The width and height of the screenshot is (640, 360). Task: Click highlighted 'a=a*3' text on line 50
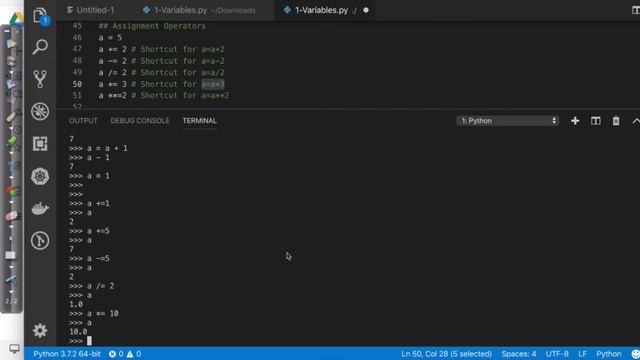tap(213, 84)
